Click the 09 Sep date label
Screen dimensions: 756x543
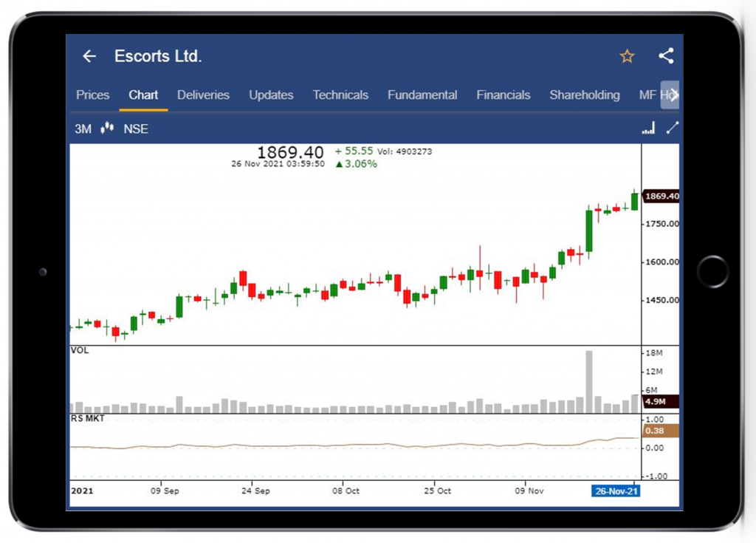click(165, 491)
